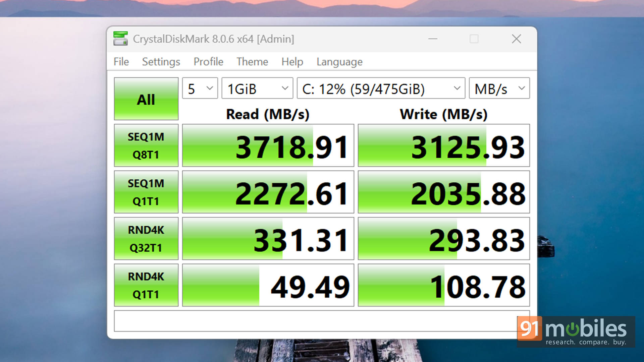Click the 293.83 write result
Viewport: 644px width, 362px height.
click(x=444, y=239)
